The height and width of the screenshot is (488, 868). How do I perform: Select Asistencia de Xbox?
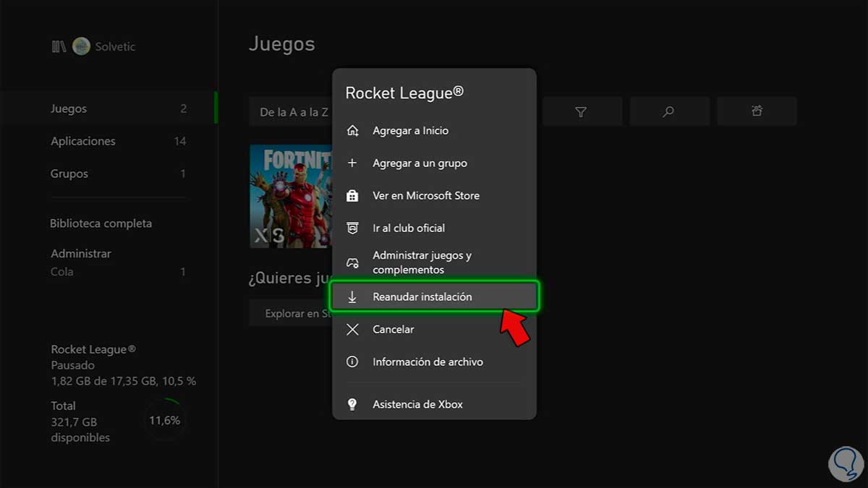tap(434, 404)
